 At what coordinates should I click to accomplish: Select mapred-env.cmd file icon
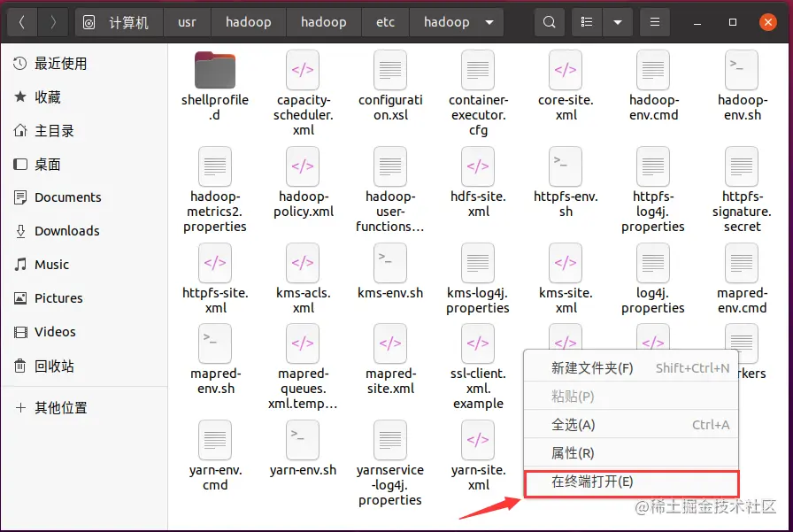click(742, 263)
